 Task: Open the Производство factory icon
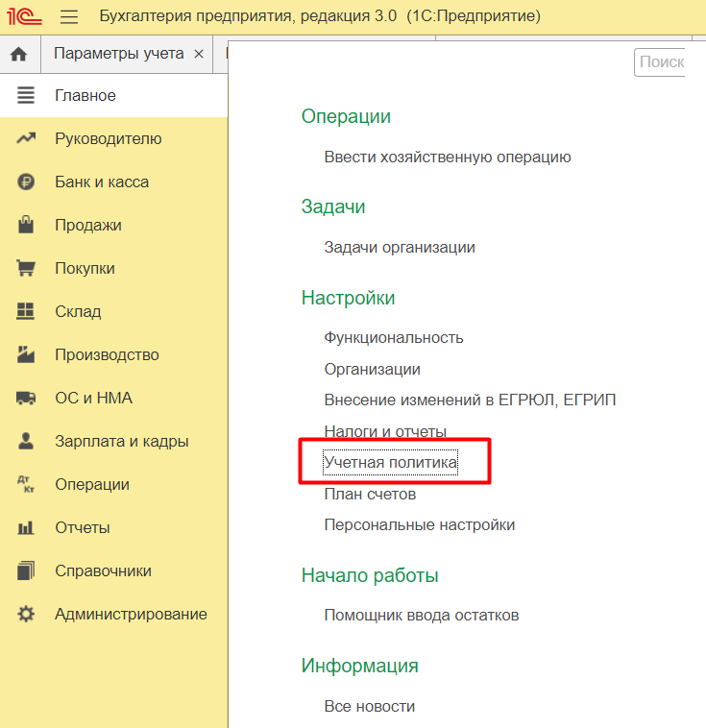coord(26,355)
